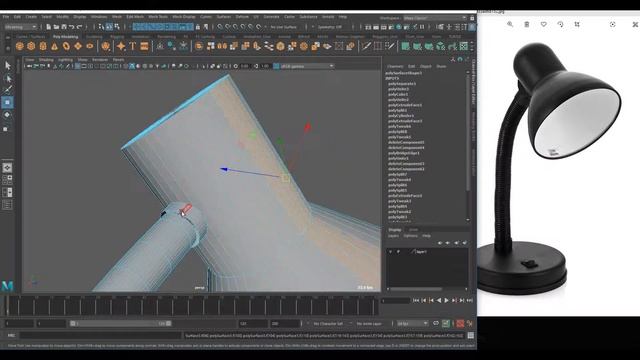This screenshot has height=360, width=640.
Task: Click the heart favorite icon in image viewer
Action: point(544,24)
